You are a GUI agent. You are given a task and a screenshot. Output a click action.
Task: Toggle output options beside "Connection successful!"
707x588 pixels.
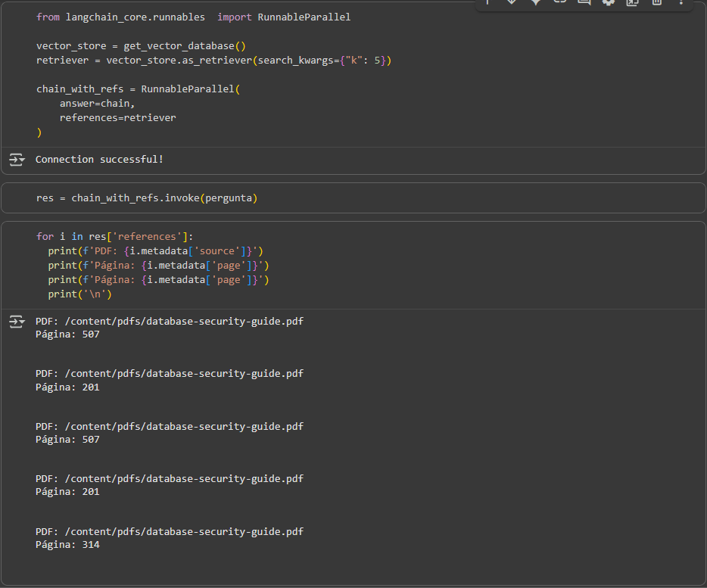[x=17, y=160]
